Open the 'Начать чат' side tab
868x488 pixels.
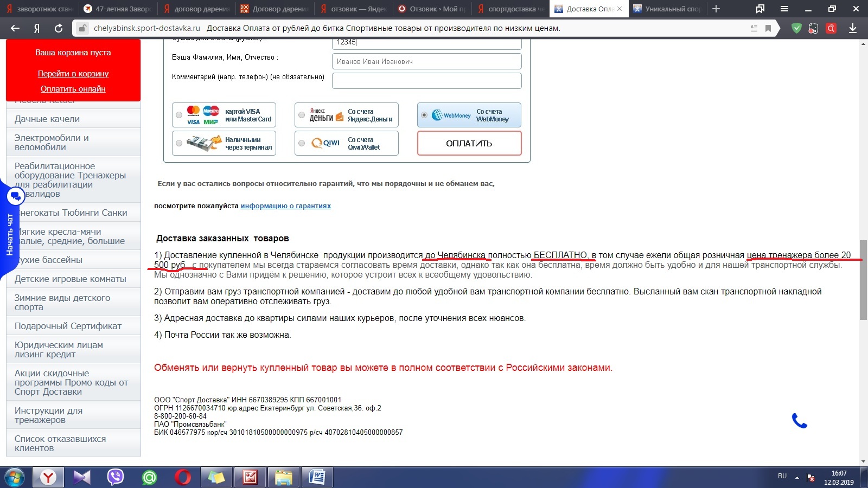point(9,234)
